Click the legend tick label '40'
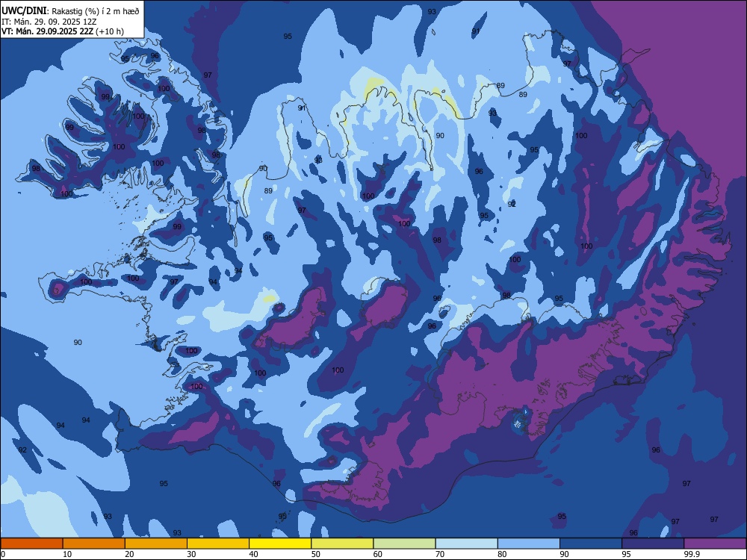This screenshot has width=747, height=560. coord(253,554)
